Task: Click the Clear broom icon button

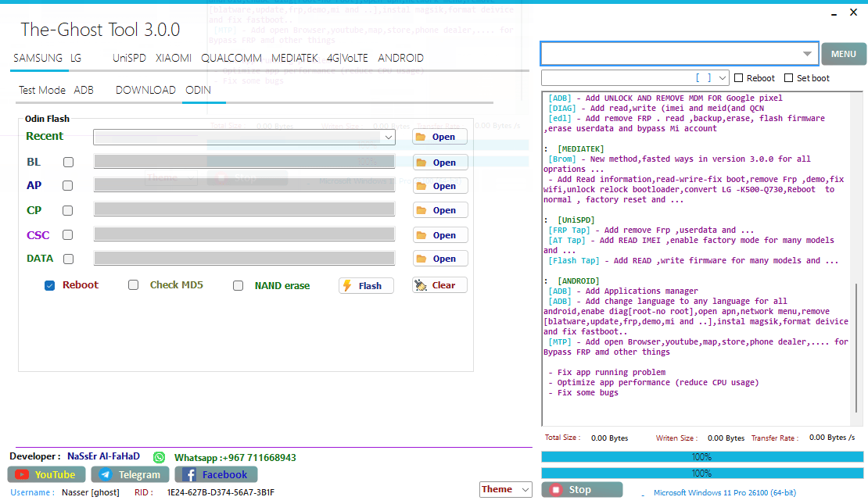Action: 421,285
